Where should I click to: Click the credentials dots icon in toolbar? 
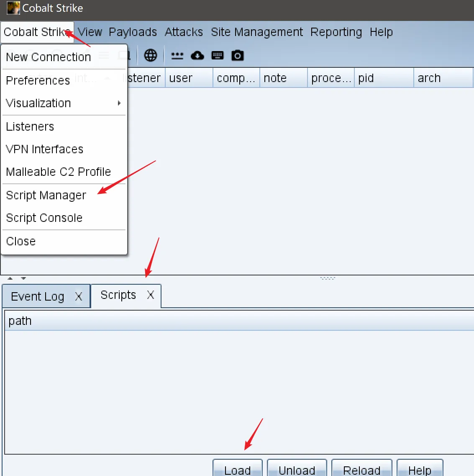pos(177,55)
